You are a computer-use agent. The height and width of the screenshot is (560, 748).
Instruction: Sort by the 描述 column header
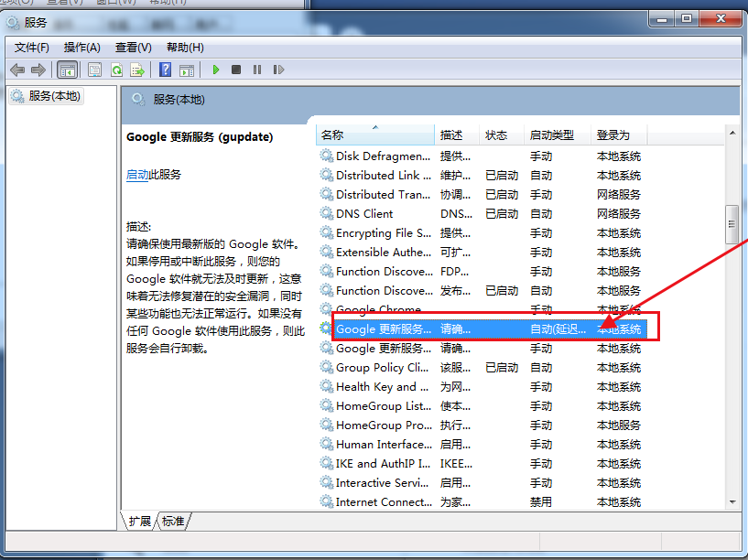pyautogui.click(x=457, y=135)
